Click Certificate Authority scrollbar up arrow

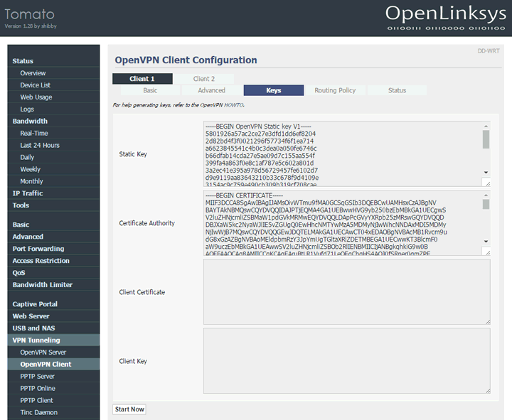486,195
